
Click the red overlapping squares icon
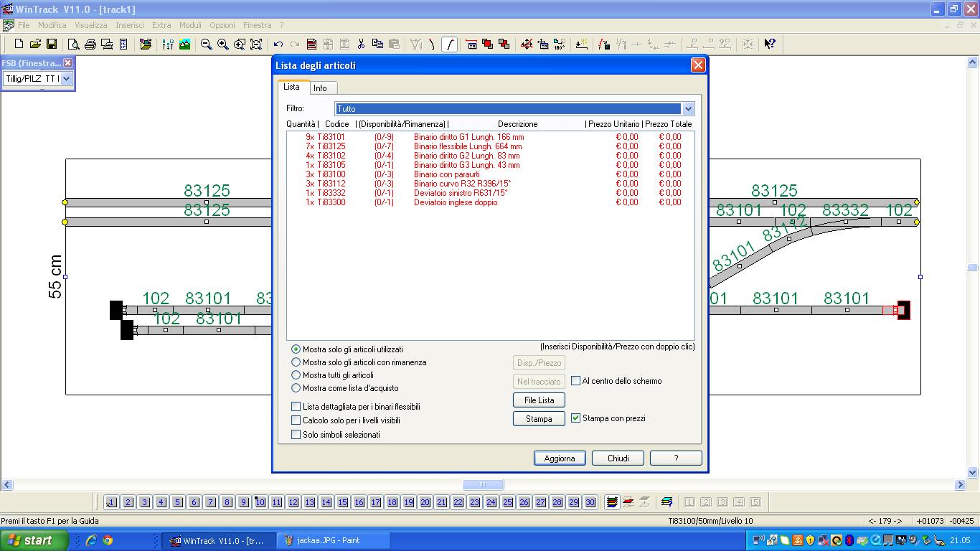488,44
